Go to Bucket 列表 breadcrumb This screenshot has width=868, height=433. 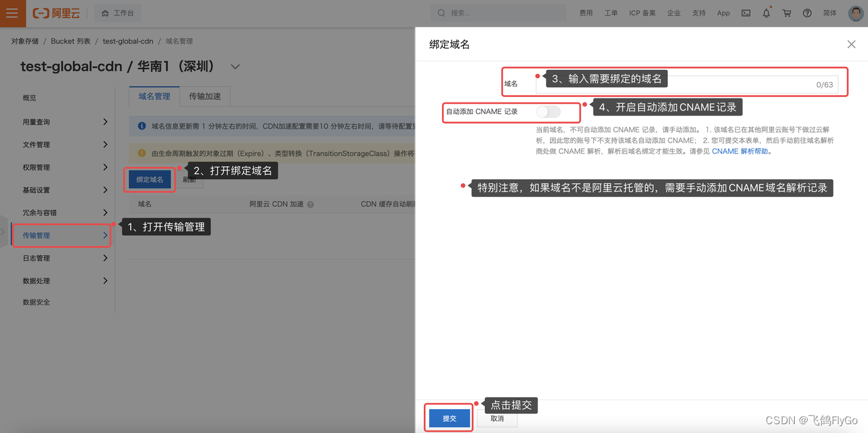[71, 41]
